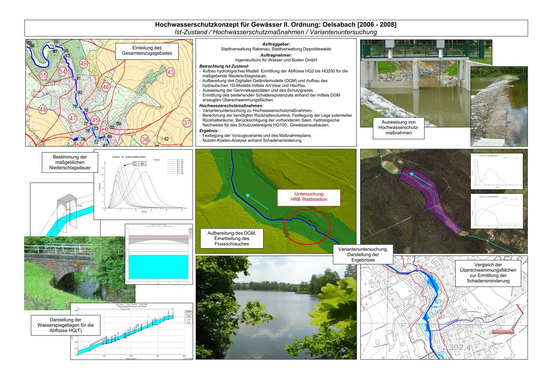Image resolution: width=555 pixels, height=392 pixels.
Task: Click the circled number 43 catchment marker
Action: [x=170, y=72]
